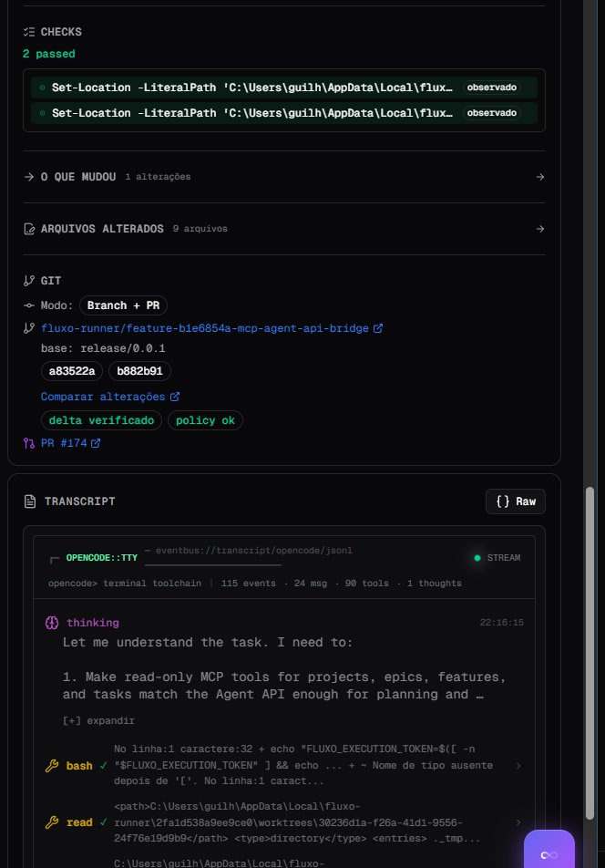Click the commit icon next to Modo
Screen dimensions: 605x868
[29, 305]
